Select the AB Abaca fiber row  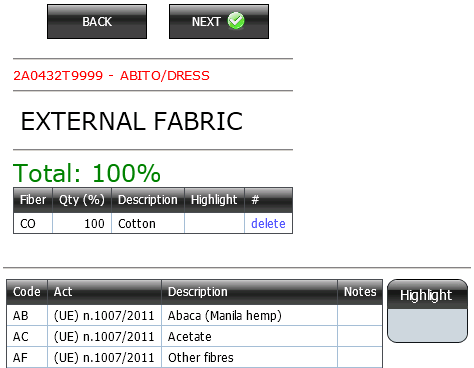(194, 315)
